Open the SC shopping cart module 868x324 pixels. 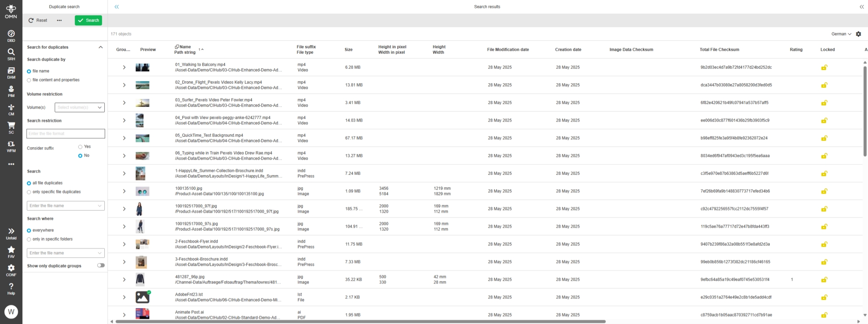point(11,128)
